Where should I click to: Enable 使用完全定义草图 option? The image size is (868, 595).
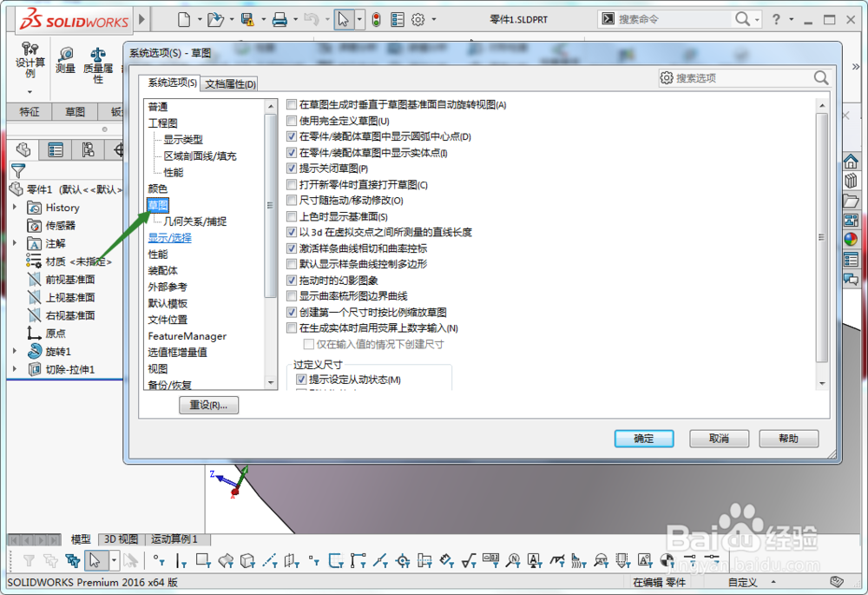coord(292,121)
